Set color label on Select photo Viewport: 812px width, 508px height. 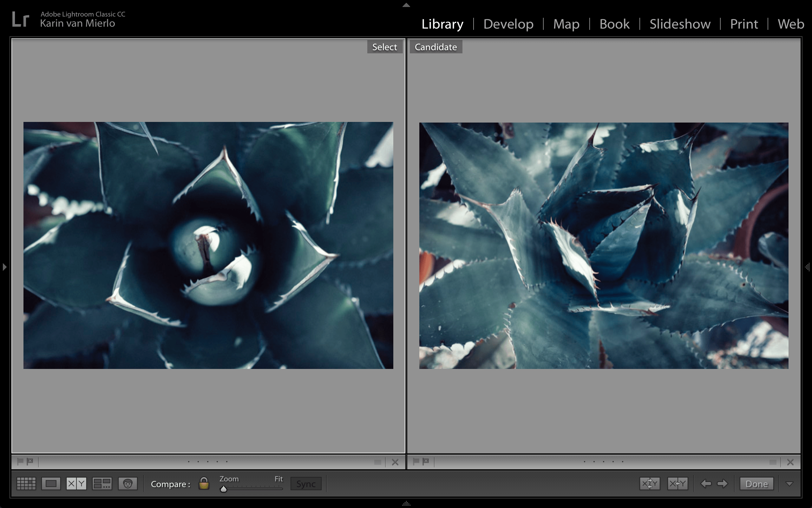pos(377,462)
